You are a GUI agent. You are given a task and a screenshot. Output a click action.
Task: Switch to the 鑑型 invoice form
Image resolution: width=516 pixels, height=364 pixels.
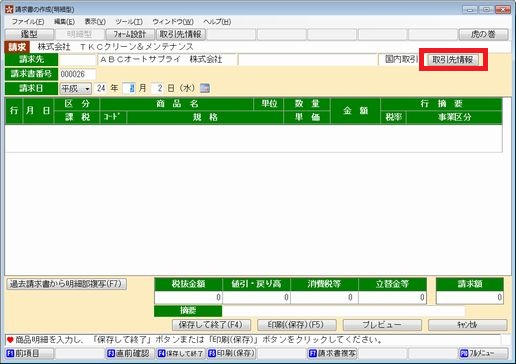tap(30, 34)
